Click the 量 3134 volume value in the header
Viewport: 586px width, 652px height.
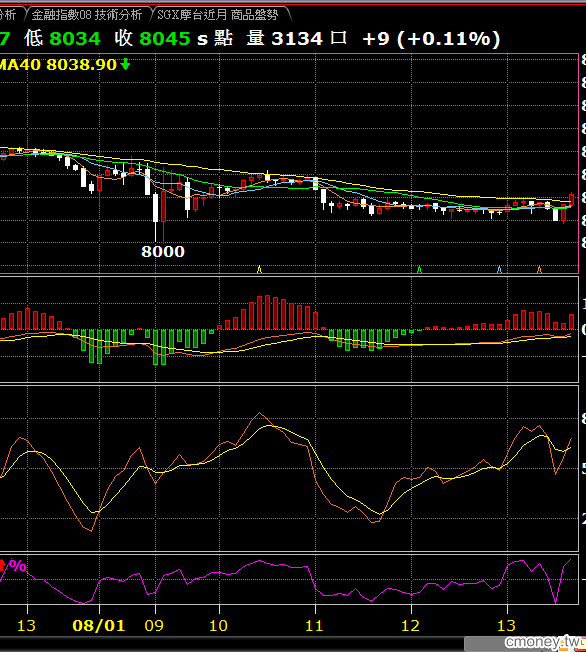point(284,38)
